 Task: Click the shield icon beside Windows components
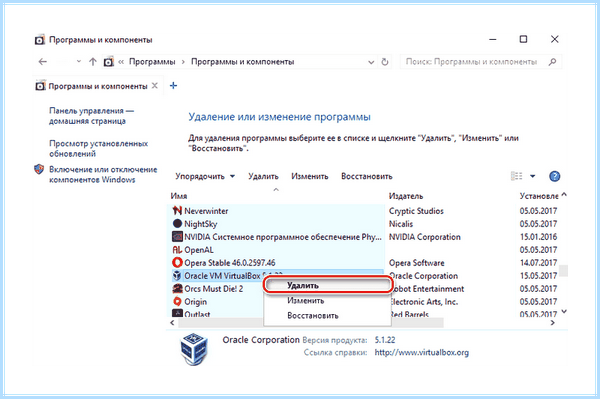tap(39, 169)
